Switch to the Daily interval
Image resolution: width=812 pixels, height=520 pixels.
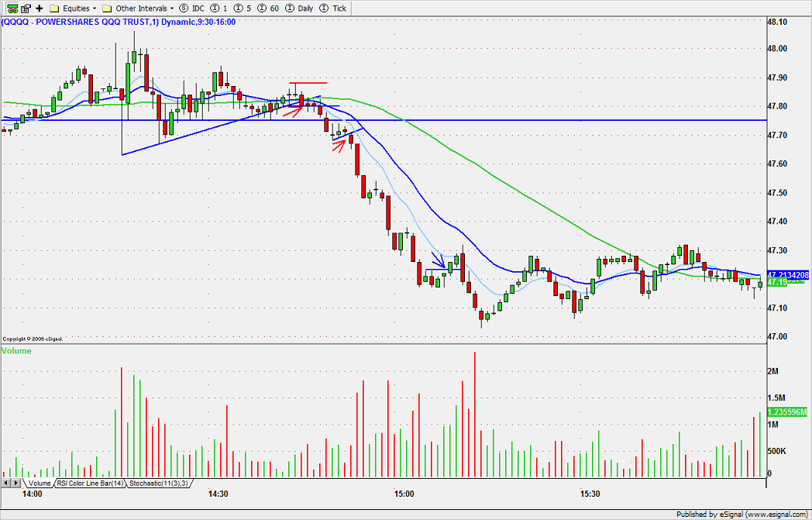point(299,9)
